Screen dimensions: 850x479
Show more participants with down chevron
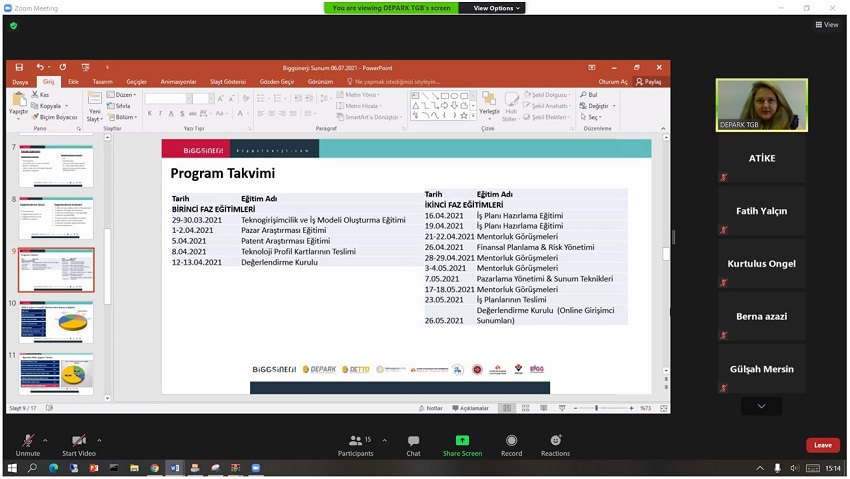click(761, 406)
